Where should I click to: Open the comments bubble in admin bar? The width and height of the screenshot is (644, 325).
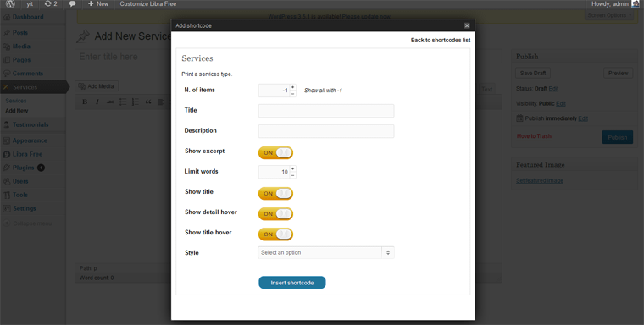click(72, 3)
